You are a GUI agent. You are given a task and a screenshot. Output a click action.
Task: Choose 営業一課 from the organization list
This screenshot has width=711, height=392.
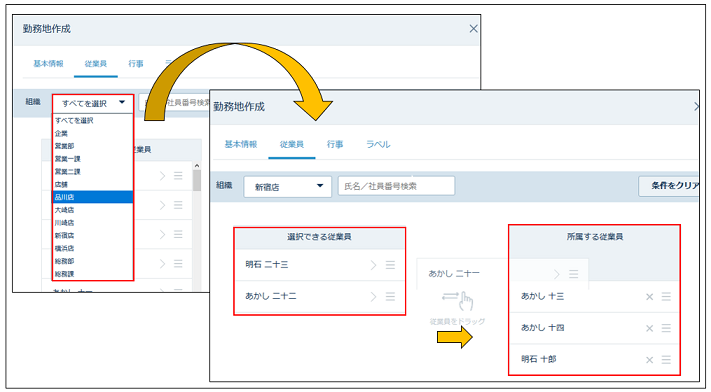click(x=93, y=159)
